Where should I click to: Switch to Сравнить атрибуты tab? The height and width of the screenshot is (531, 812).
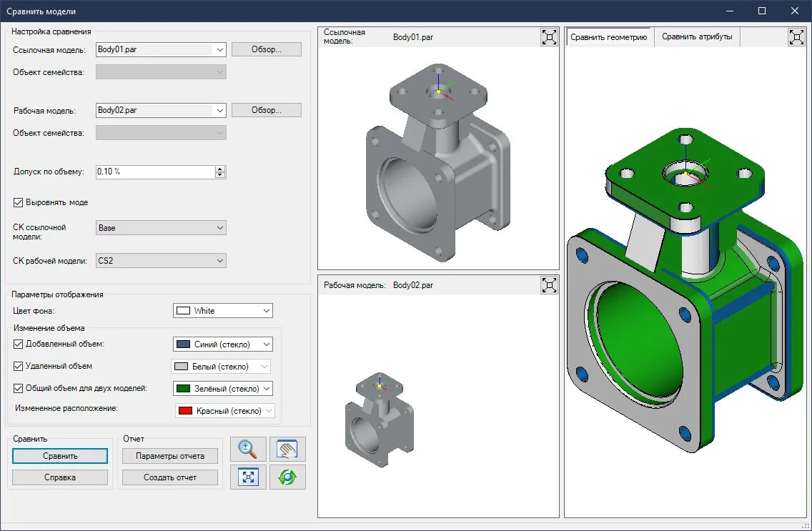[x=697, y=36]
